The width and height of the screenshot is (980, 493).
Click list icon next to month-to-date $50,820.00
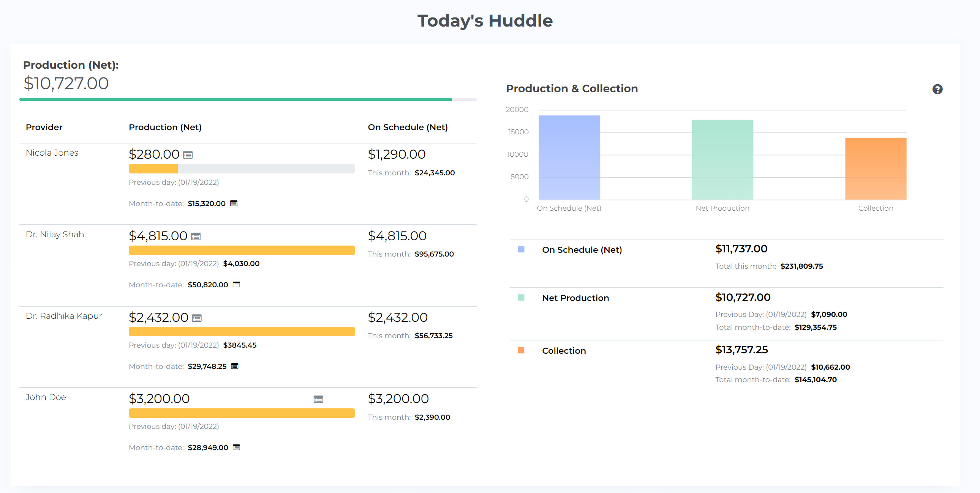(x=236, y=285)
